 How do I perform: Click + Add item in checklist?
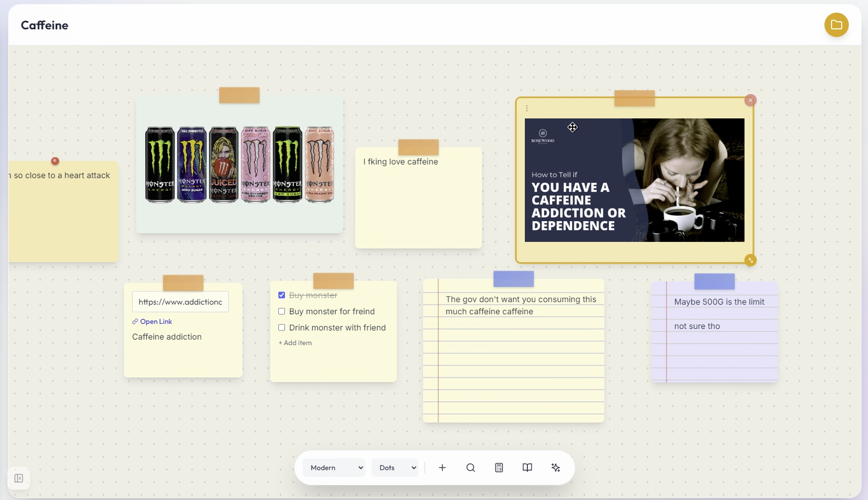tap(295, 343)
